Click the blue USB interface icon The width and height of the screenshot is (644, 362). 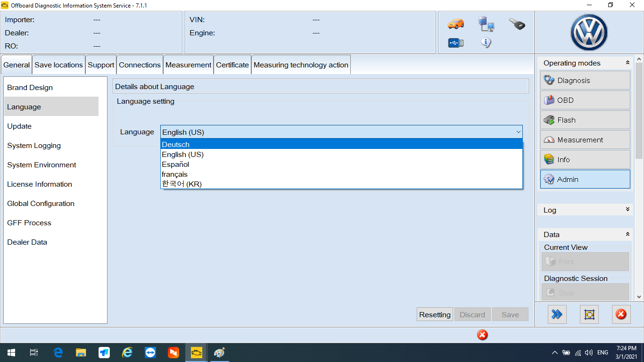pyautogui.click(x=455, y=43)
